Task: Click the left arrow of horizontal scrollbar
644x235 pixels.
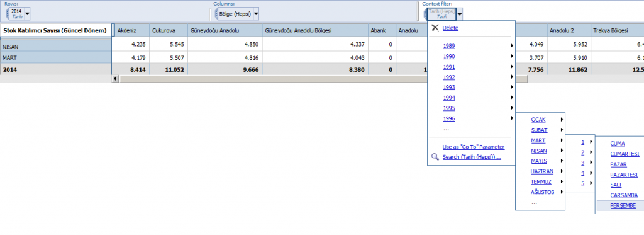Action: coord(116,78)
